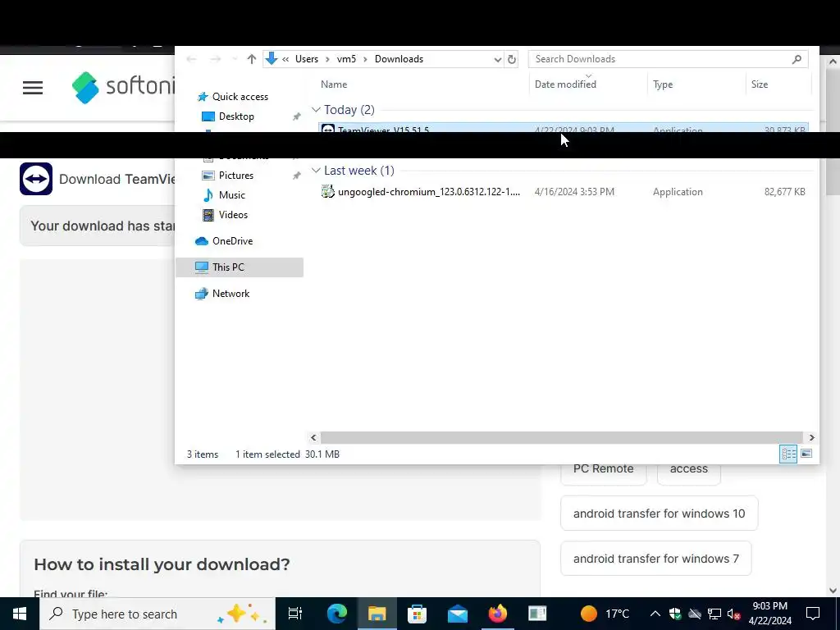Open Videos in navigation pane
This screenshot has height=630, width=840.
click(x=233, y=215)
